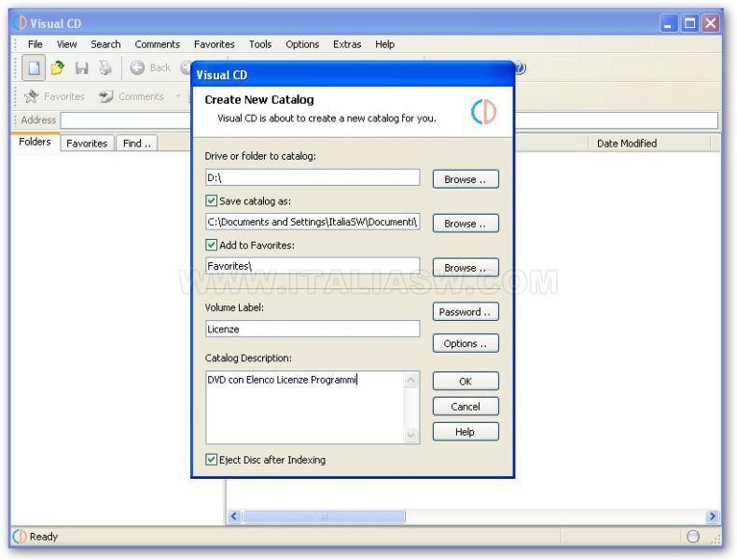Click the Save floppy disk icon

82,68
